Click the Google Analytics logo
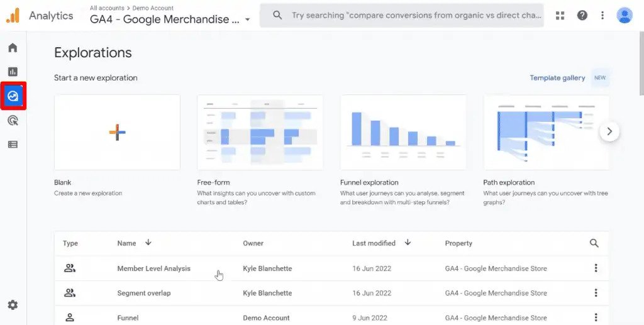The image size is (644, 325). click(x=13, y=16)
